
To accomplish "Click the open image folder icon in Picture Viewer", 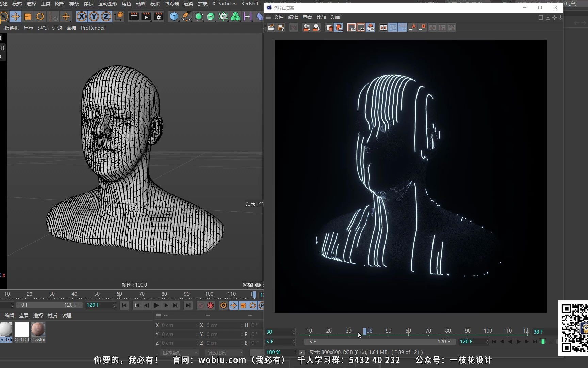I will (x=271, y=28).
